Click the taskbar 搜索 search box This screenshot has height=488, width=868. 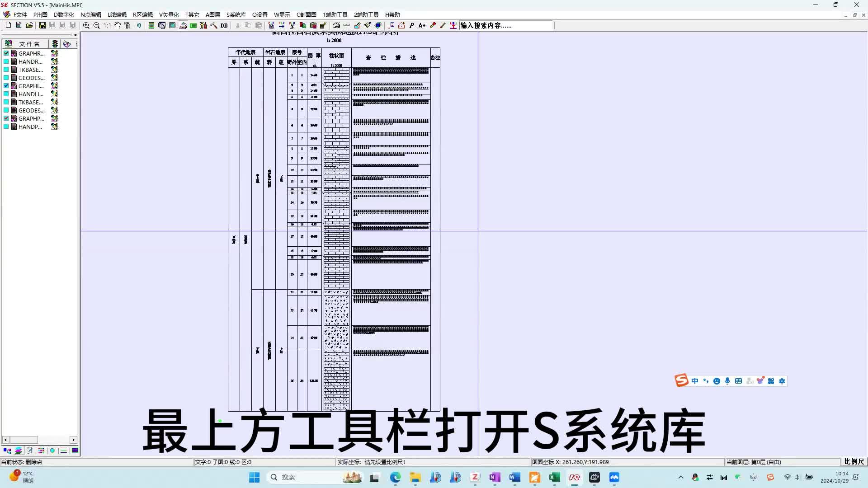315,477
